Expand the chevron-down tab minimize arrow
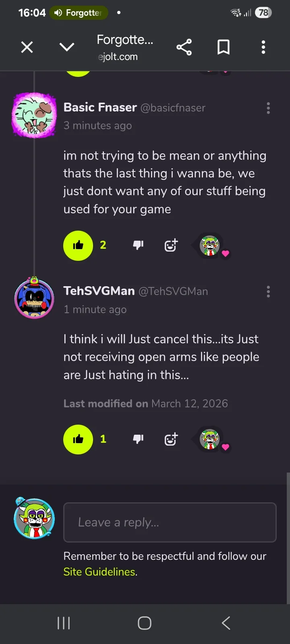Screen dimensions: 290x644 pos(67,47)
